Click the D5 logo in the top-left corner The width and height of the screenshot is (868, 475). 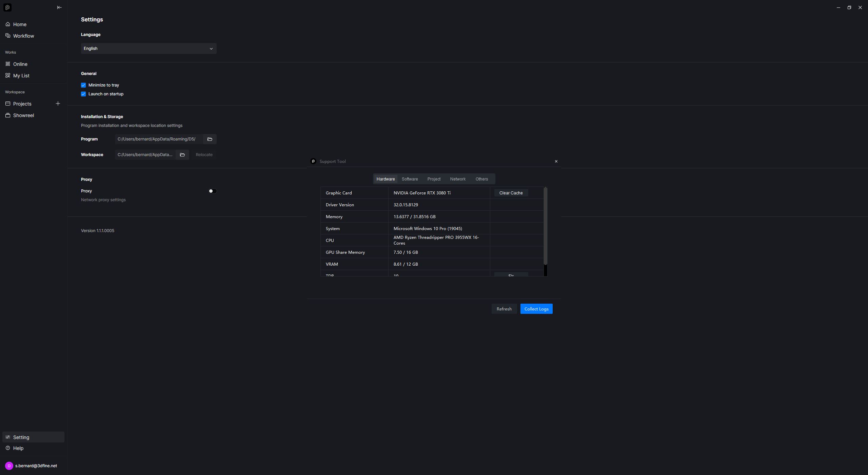7,7
